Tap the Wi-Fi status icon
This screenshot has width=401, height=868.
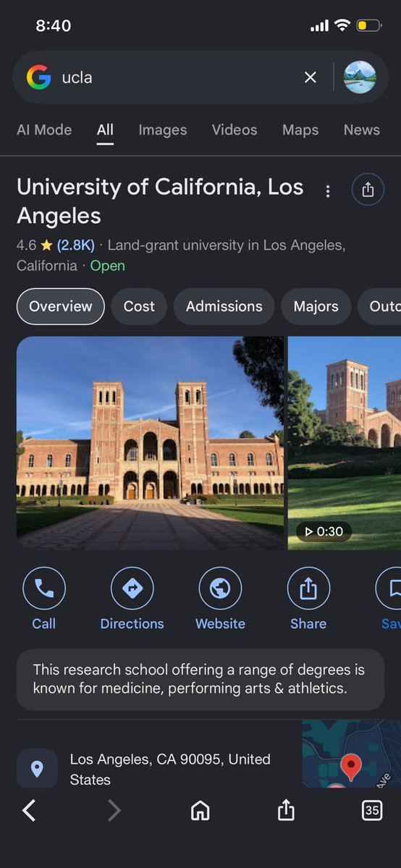click(x=342, y=25)
